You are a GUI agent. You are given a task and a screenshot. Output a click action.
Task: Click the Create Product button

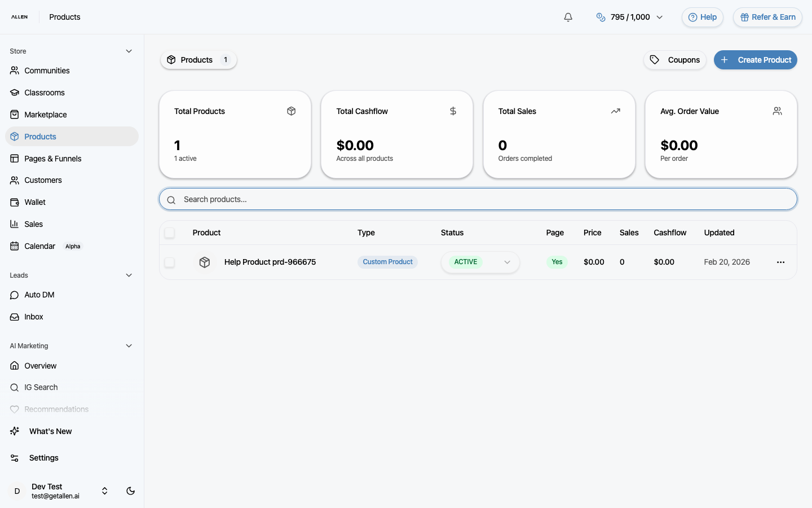pos(756,60)
